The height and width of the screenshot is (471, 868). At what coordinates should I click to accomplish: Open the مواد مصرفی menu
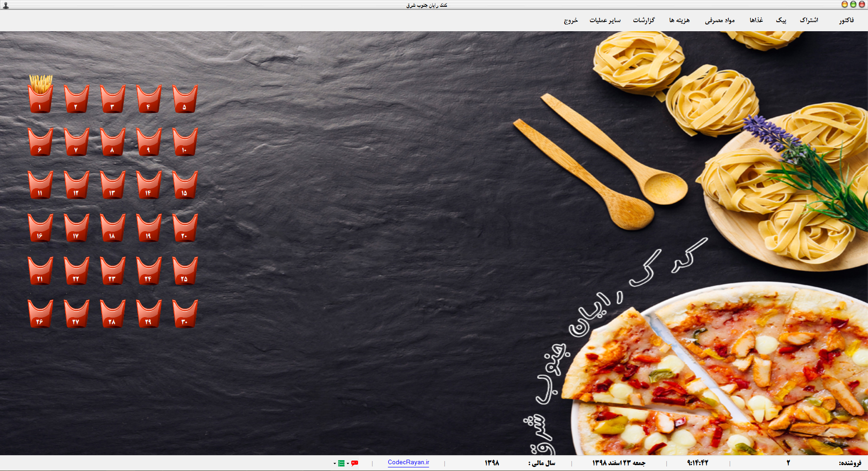pyautogui.click(x=720, y=20)
